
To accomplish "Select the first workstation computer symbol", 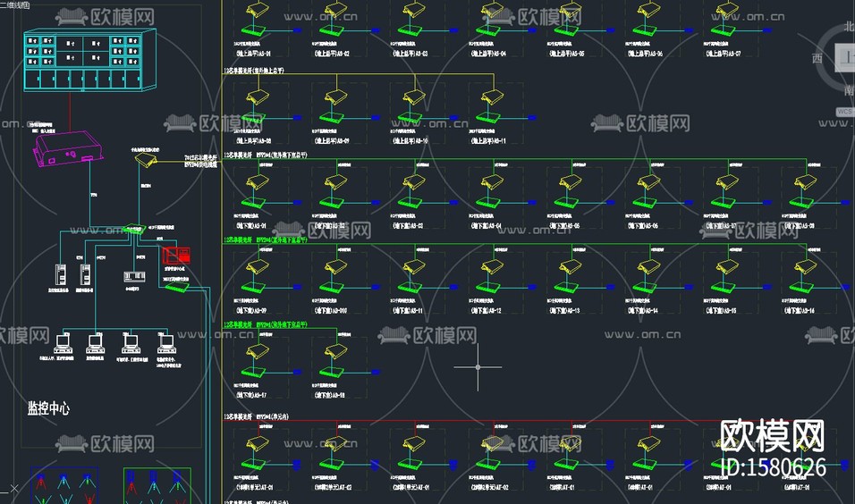I will [x=63, y=344].
